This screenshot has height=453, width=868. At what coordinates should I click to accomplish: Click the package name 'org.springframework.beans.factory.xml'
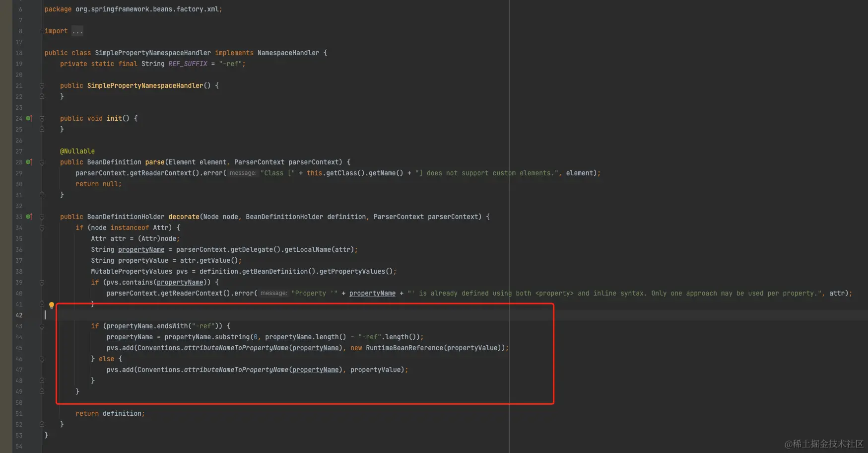[x=147, y=9]
